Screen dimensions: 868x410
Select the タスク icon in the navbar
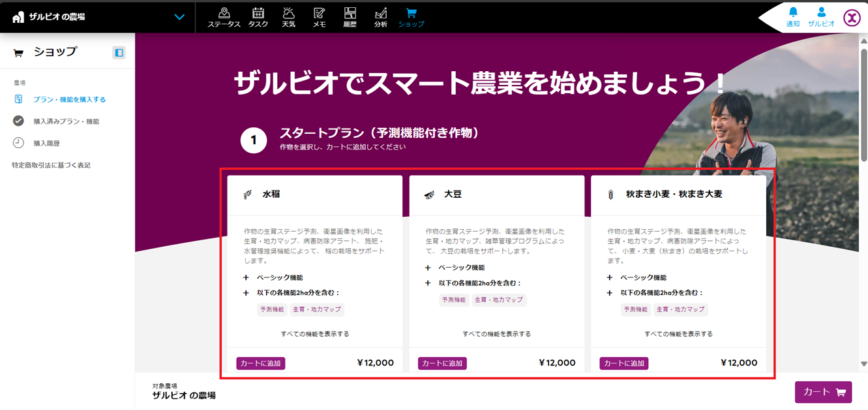[258, 17]
